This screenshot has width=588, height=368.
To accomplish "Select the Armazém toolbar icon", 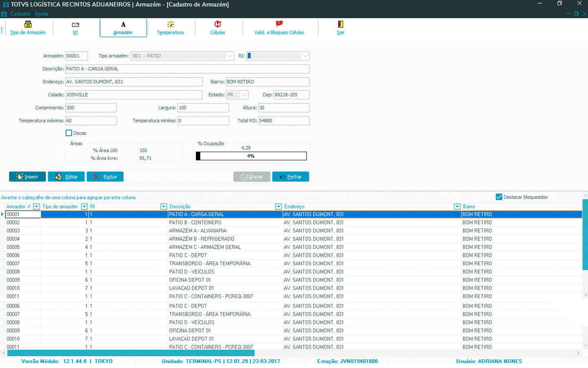I will [123, 25].
